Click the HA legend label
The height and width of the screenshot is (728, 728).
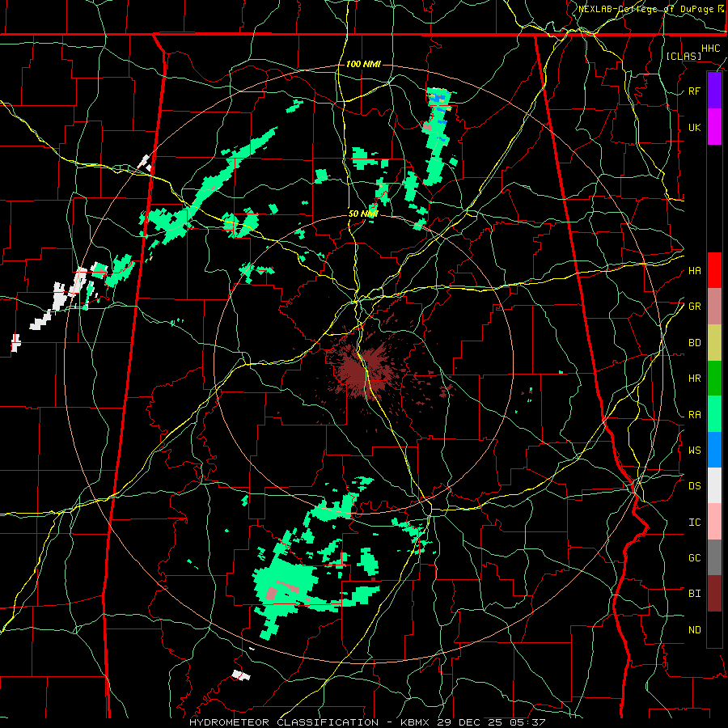pos(694,271)
